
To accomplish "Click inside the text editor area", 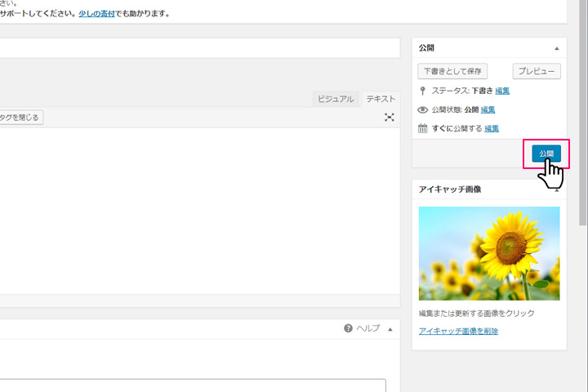I will click(200, 211).
